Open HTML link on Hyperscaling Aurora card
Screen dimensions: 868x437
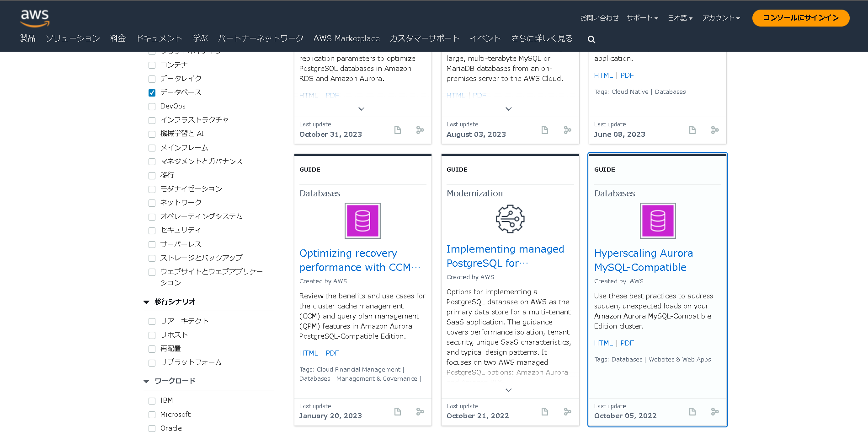pos(603,343)
